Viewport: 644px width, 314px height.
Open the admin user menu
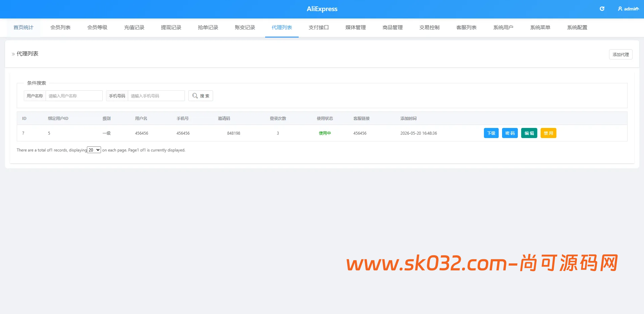point(628,9)
